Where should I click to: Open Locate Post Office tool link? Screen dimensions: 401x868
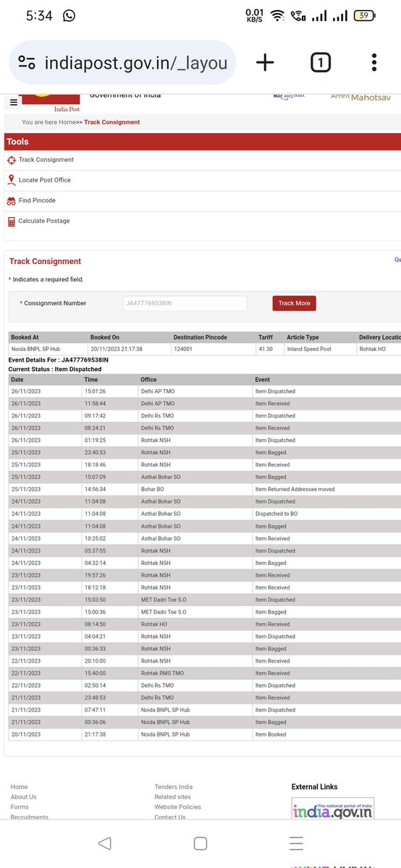point(45,180)
